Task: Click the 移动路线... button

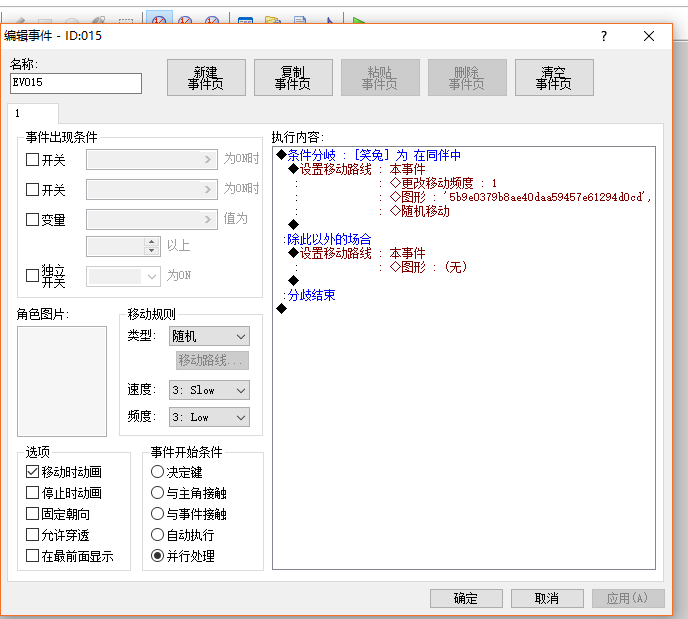Action: pyautogui.click(x=212, y=361)
